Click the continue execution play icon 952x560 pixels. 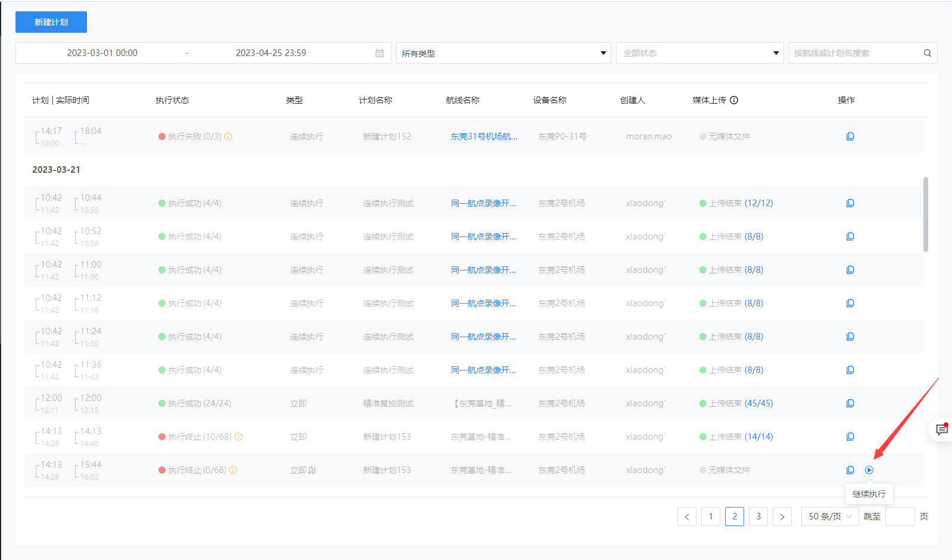point(869,470)
